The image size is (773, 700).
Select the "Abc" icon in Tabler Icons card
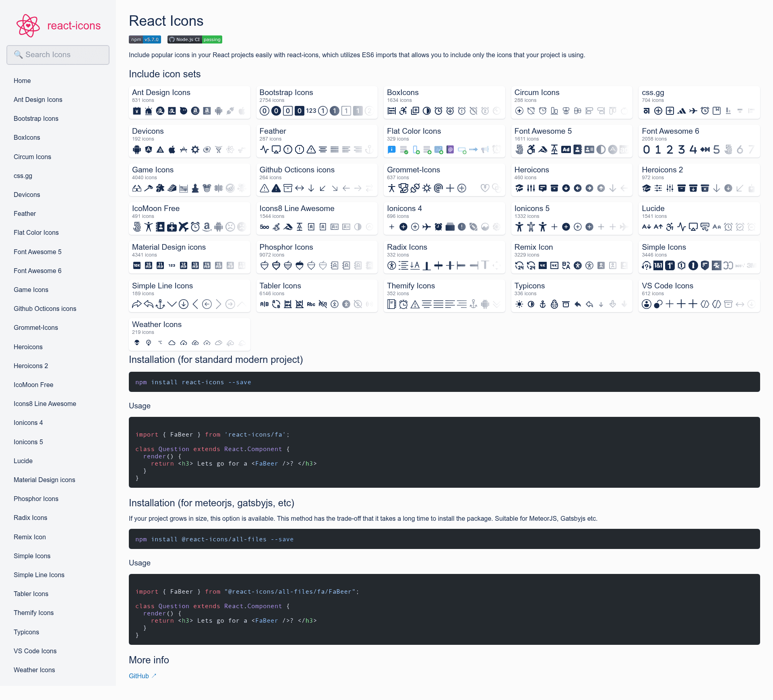pos(311,304)
